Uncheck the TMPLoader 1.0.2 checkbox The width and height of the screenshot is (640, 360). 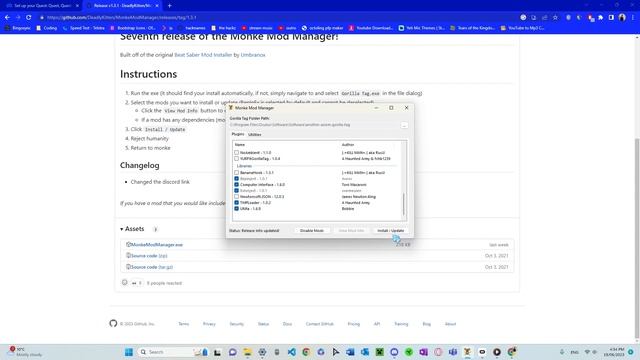pyautogui.click(x=236, y=202)
